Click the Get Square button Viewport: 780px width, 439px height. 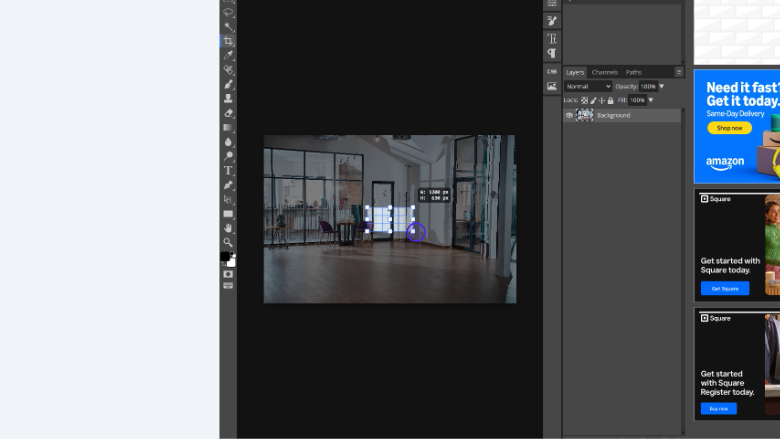(724, 288)
